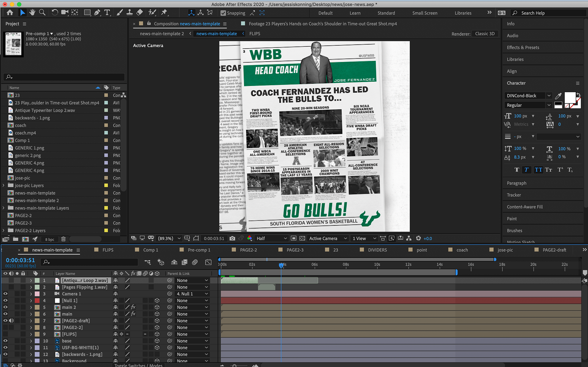Click the Draft 3D timeline icon
588x367 pixels.
pyautogui.click(x=161, y=262)
